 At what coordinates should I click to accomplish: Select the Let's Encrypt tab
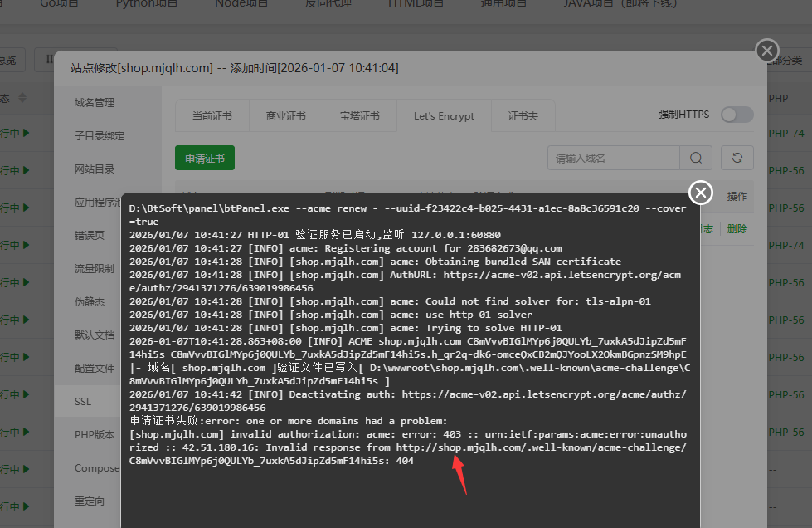[x=444, y=116]
